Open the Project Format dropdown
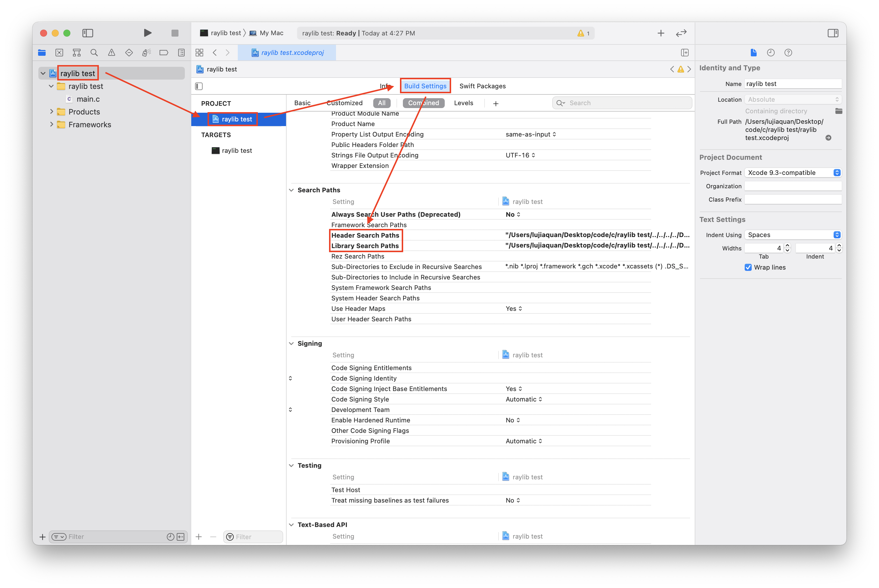This screenshot has width=879, height=588. 792,173
